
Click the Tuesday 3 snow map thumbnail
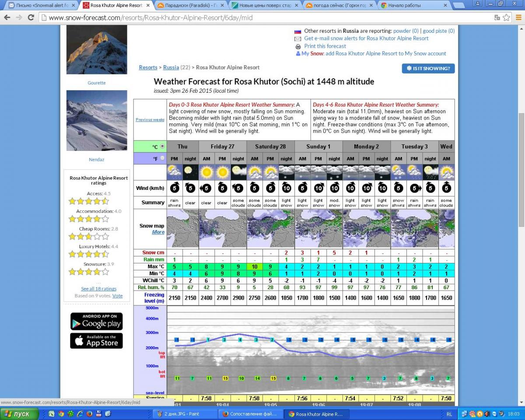[414, 228]
